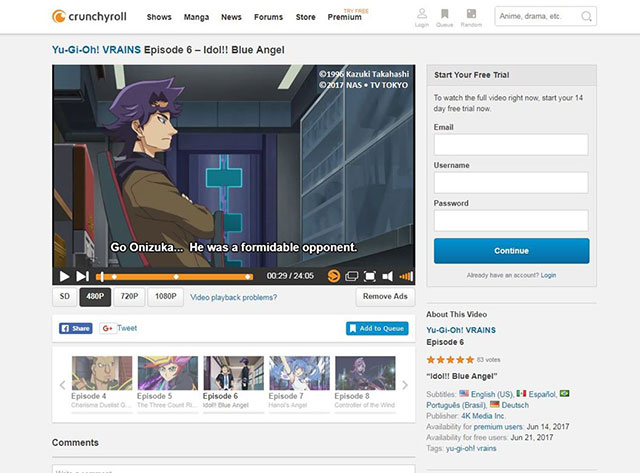The image size is (640, 473).
Task: Select 720P video quality
Action: pos(129,297)
